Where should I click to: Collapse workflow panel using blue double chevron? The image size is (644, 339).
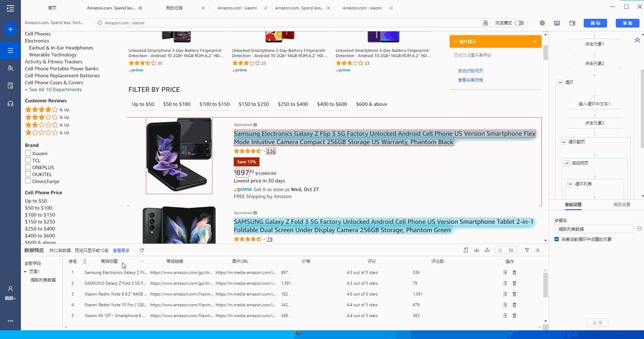tap(637, 40)
